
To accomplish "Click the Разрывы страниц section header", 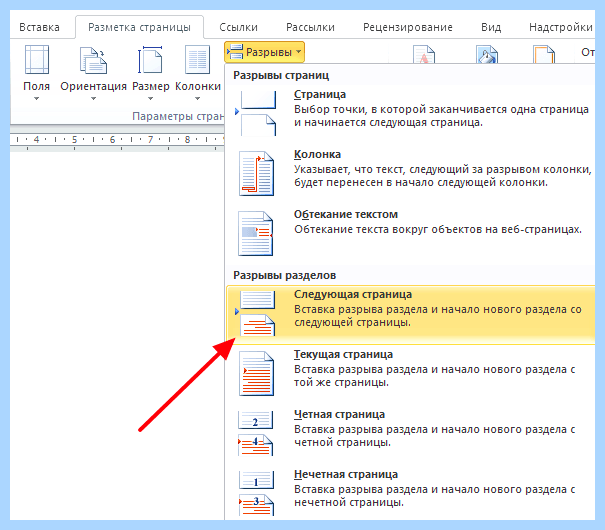I will (281, 75).
